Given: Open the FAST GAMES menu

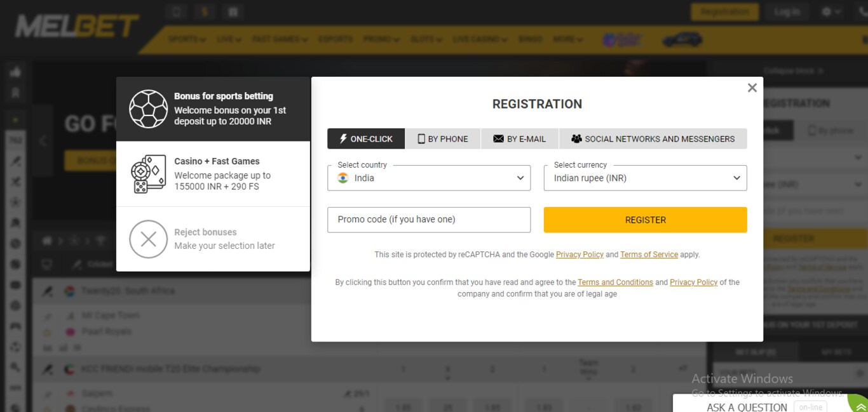Looking at the screenshot, I should click(x=280, y=39).
